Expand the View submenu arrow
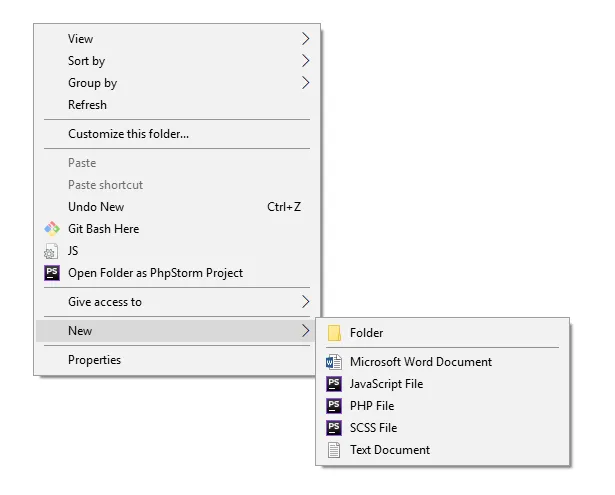The height and width of the screenshot is (495, 615). pos(305,39)
